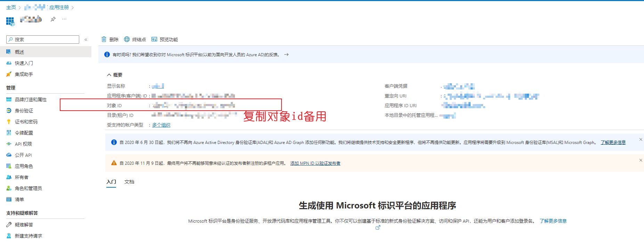The image size is (644, 248).
Task: Open the feedback banner arrow
Action: (286, 55)
